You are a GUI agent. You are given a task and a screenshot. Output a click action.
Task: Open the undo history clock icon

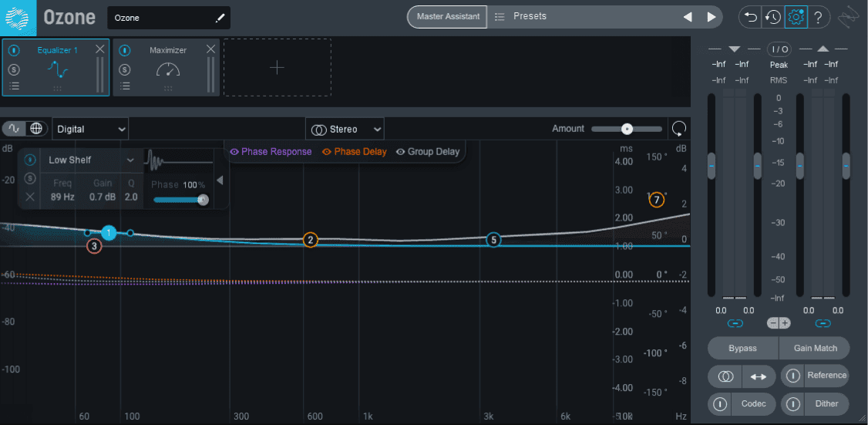pos(772,17)
